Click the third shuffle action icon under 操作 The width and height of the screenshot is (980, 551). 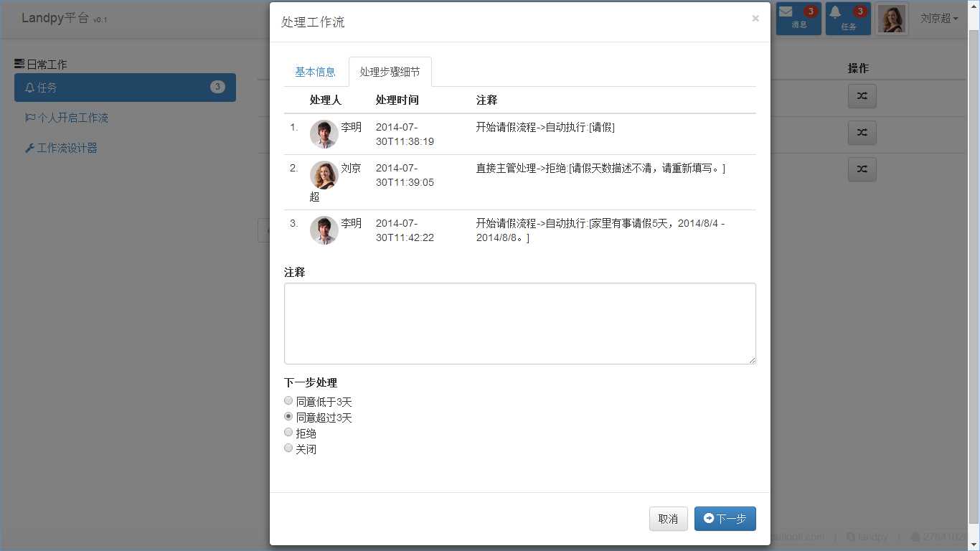pos(862,169)
